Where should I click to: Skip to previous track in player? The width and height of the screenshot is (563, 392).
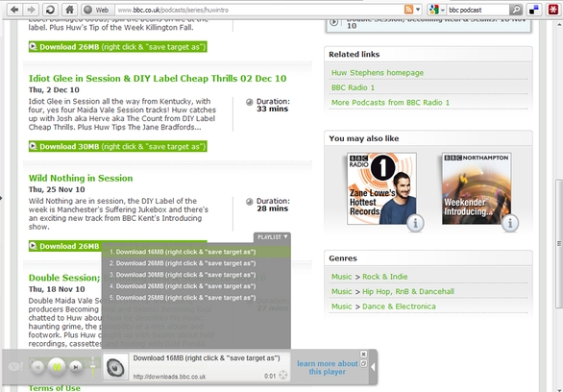(x=37, y=367)
